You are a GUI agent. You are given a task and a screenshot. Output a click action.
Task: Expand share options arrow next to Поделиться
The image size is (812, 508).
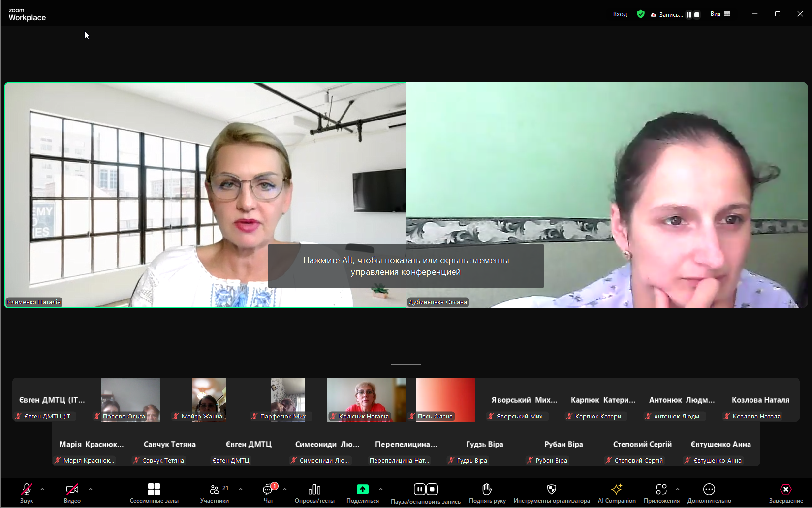(x=381, y=489)
